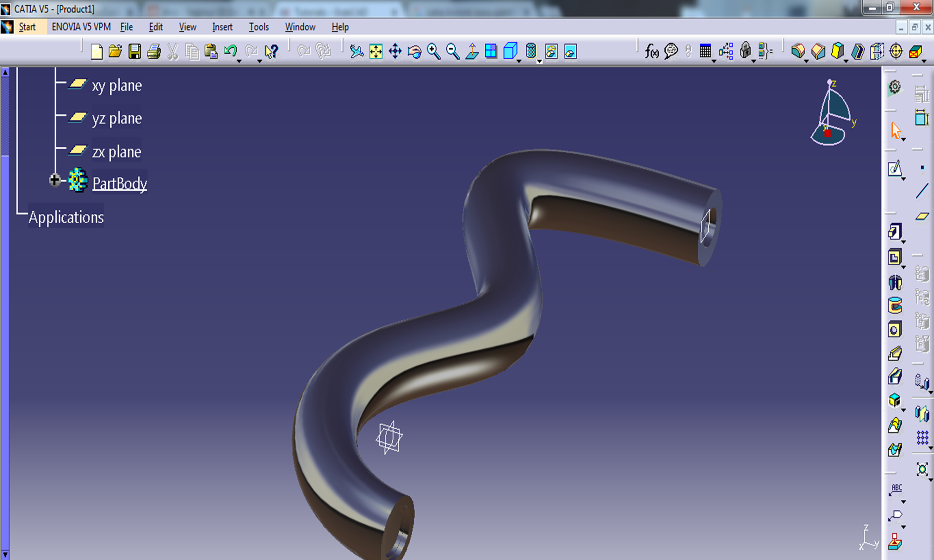Open the Tools menu
This screenshot has width=934, height=560.
[258, 27]
